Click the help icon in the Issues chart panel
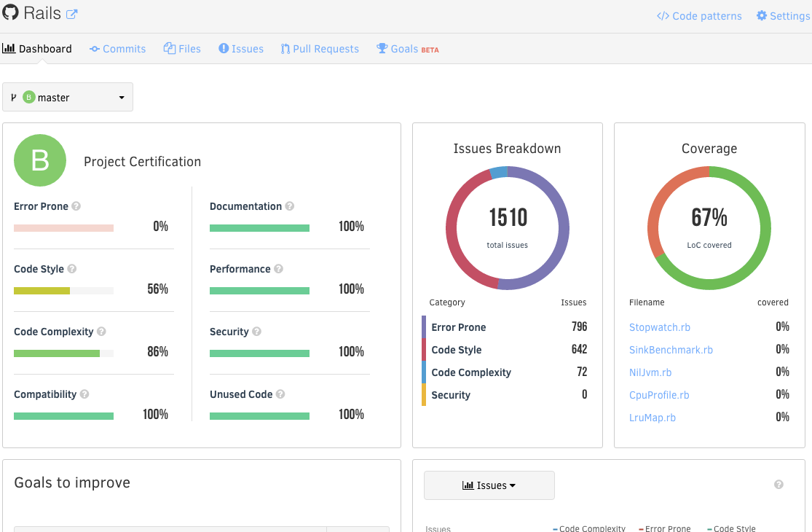The width and height of the screenshot is (812, 532). pos(779,485)
